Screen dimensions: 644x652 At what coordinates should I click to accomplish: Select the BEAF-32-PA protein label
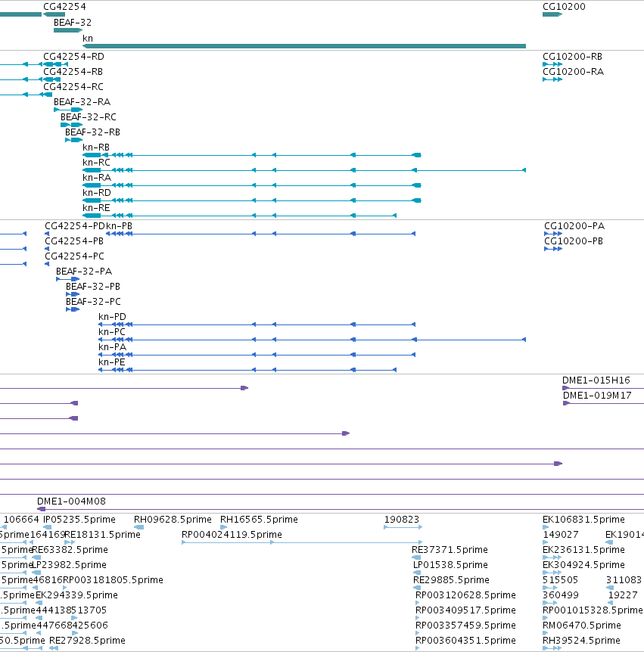pyautogui.click(x=84, y=271)
